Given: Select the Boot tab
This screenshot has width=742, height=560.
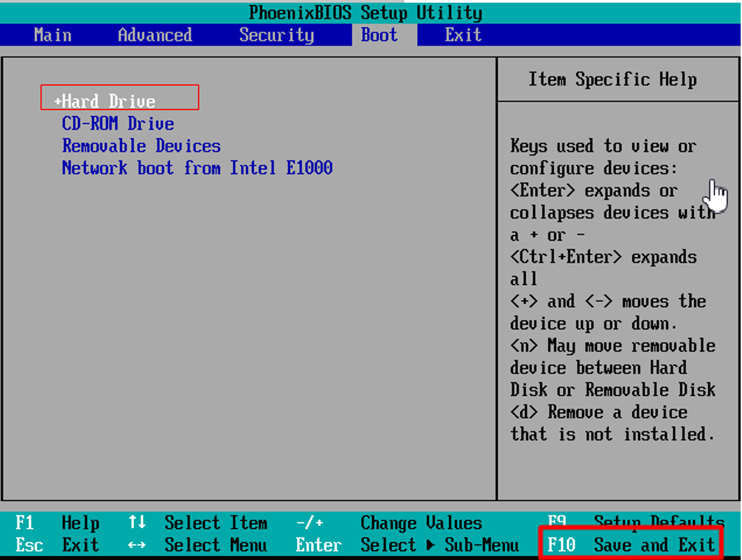Looking at the screenshot, I should point(379,35).
